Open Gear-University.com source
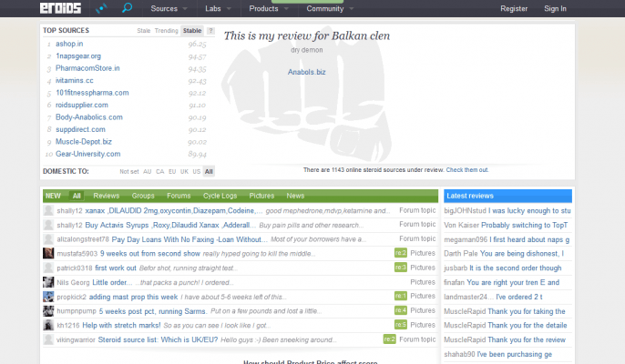This screenshot has width=625, height=364. 88,154
